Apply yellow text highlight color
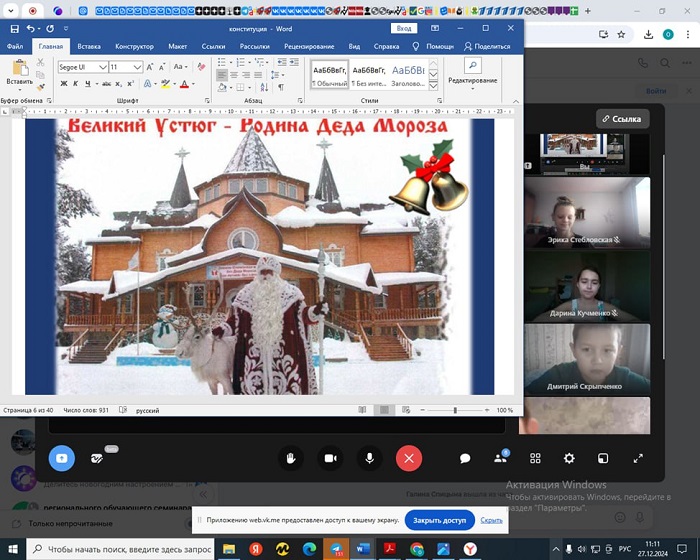700x560 pixels. pyautogui.click(x=165, y=84)
